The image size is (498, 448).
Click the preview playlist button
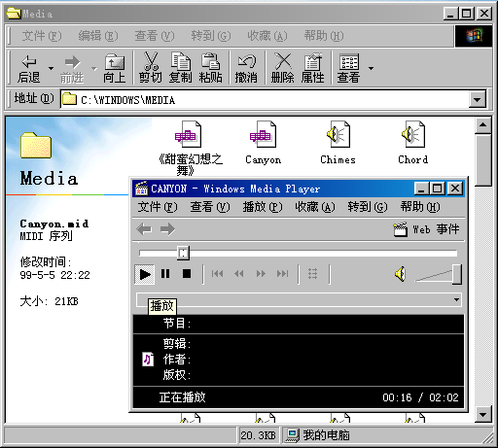click(312, 274)
